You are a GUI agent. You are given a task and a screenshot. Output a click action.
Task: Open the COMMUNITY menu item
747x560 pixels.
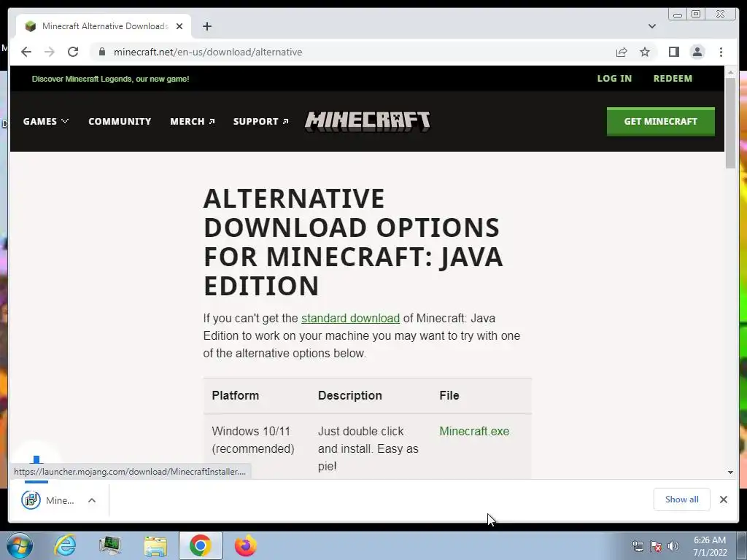click(x=120, y=122)
